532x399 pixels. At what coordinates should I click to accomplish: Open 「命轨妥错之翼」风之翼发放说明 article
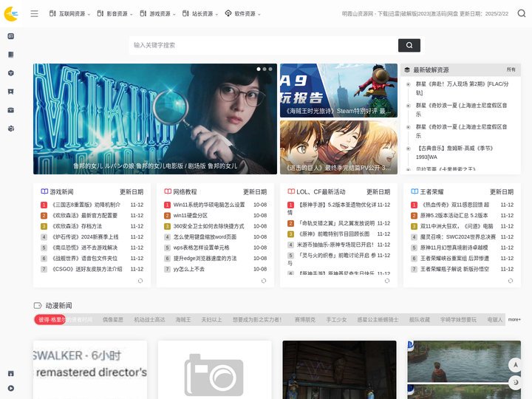pos(336,223)
